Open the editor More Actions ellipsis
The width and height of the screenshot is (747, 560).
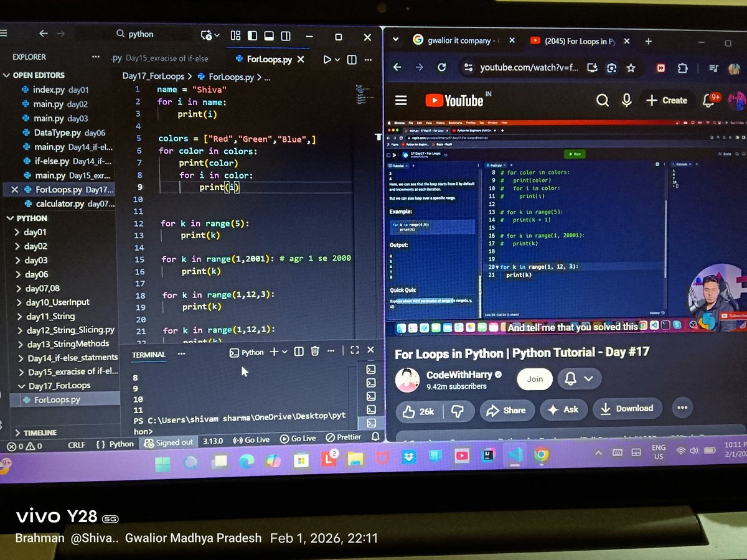[368, 60]
